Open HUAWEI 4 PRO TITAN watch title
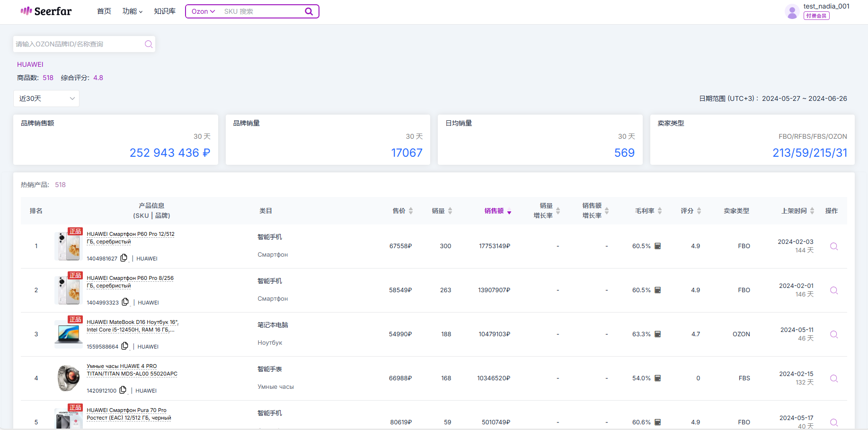This screenshot has height=430, width=868. (132, 370)
